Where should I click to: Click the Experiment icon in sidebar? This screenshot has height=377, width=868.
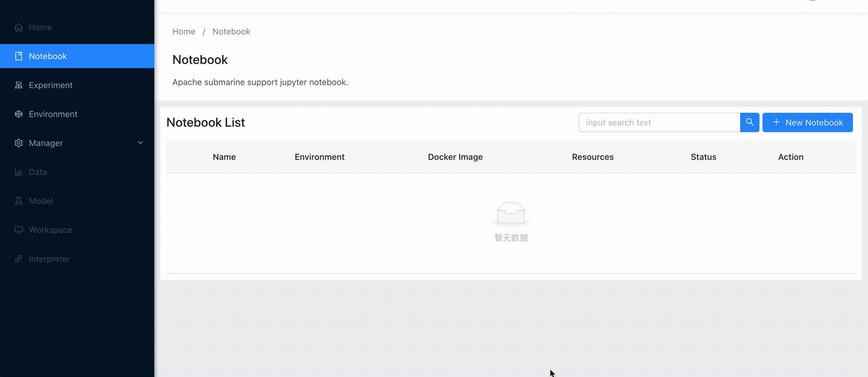19,85
